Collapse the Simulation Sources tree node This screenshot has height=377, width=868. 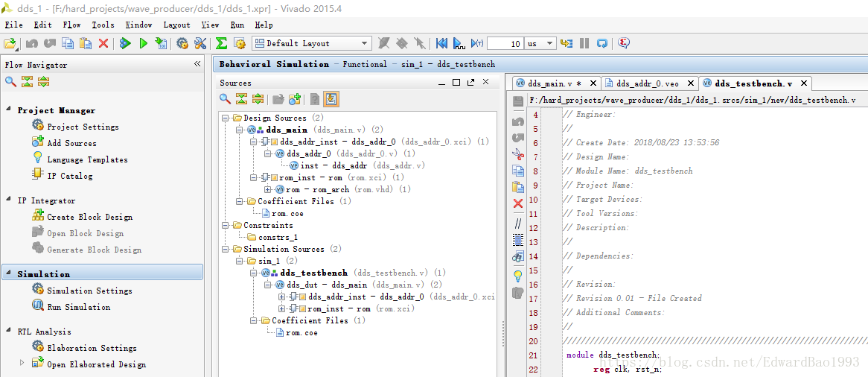[226, 249]
